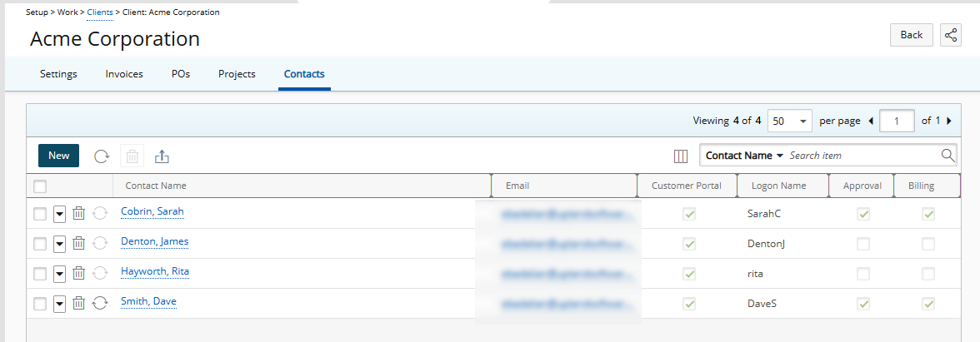Image resolution: width=980 pixels, height=342 pixels.
Task: Select the Smith, Dave row checkbox
Action: coord(40,304)
